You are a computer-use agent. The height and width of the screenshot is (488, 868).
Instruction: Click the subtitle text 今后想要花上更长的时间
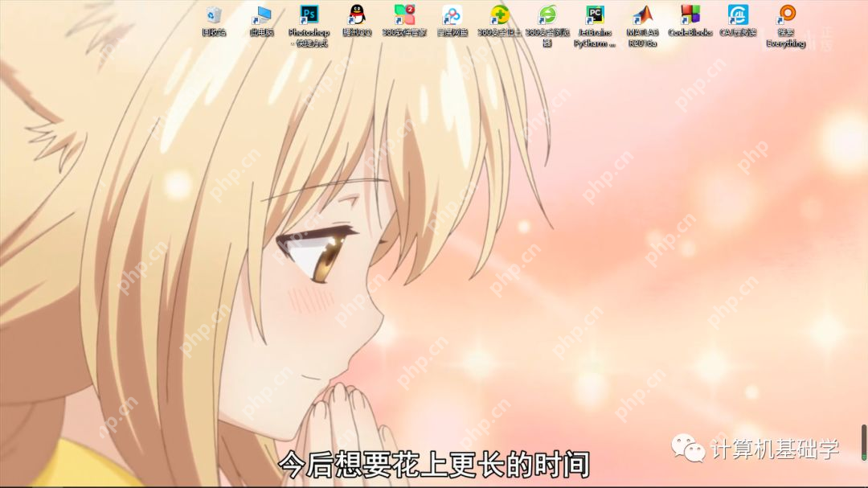434,465
